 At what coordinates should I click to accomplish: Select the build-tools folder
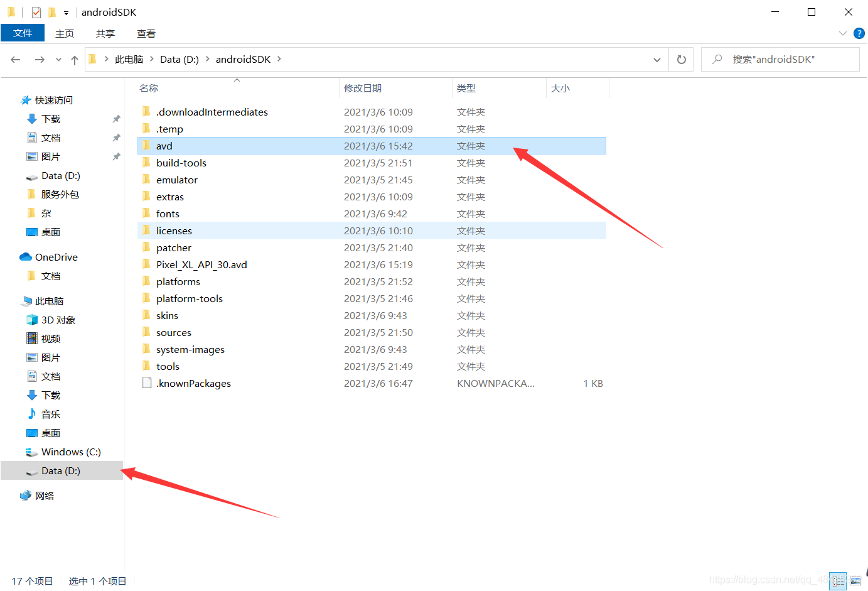pos(372,163)
